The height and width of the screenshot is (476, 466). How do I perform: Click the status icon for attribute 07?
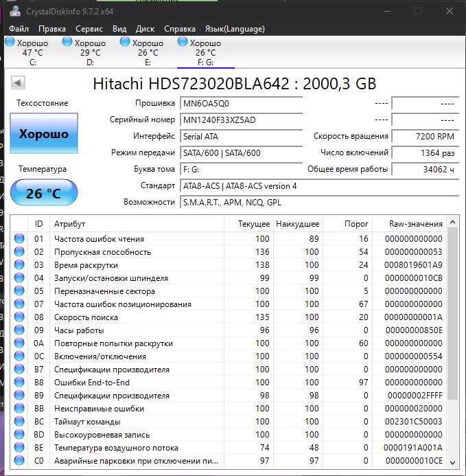tap(19, 304)
